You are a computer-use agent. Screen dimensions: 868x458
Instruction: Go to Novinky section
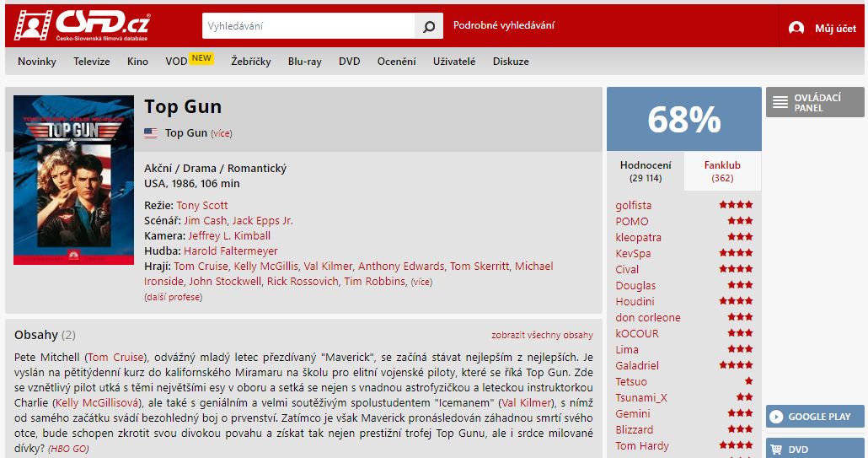(37, 62)
